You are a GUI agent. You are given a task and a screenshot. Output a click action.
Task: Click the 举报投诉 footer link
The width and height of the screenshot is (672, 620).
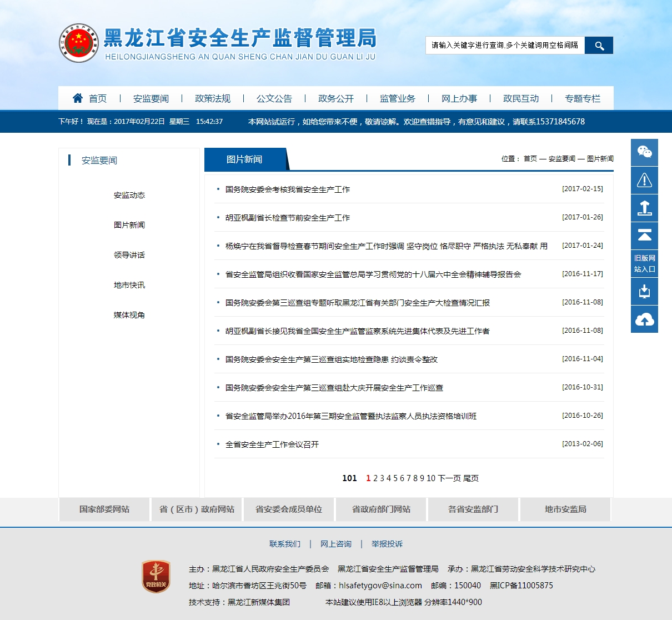(x=387, y=544)
